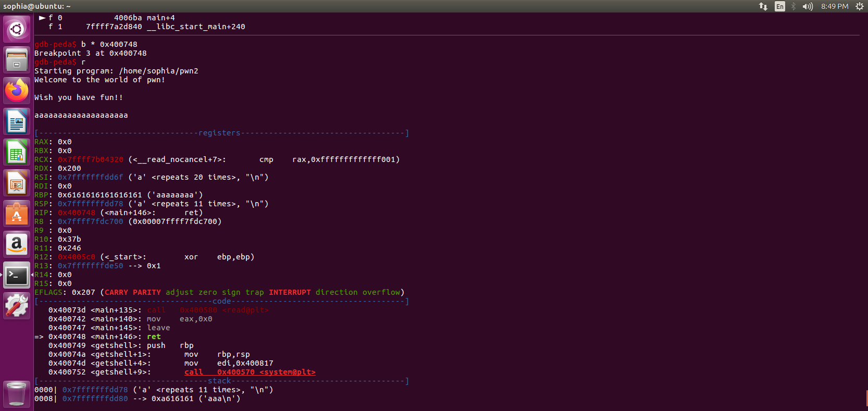Open Ubuntu Software Center
The height and width of the screenshot is (411, 868).
coord(17,214)
